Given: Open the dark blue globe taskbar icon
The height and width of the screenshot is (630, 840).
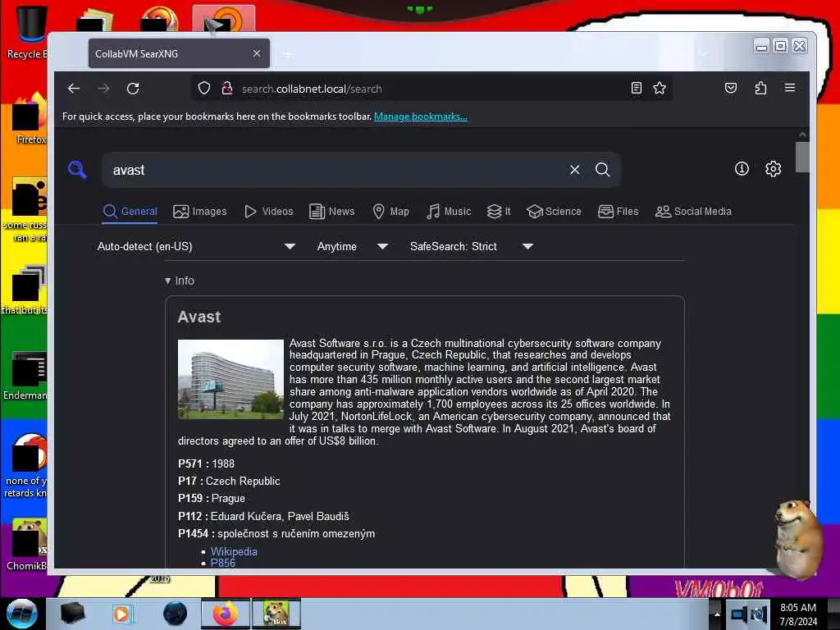Looking at the screenshot, I should coord(176,614).
